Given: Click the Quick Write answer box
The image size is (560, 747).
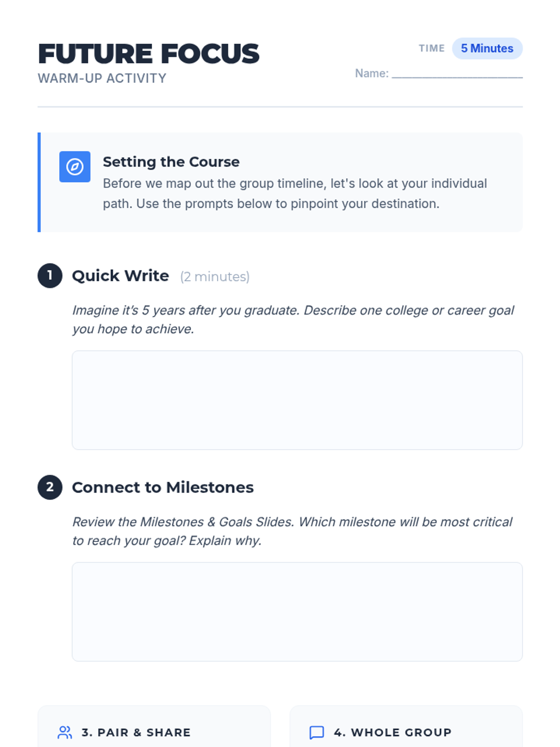Looking at the screenshot, I should click(297, 400).
